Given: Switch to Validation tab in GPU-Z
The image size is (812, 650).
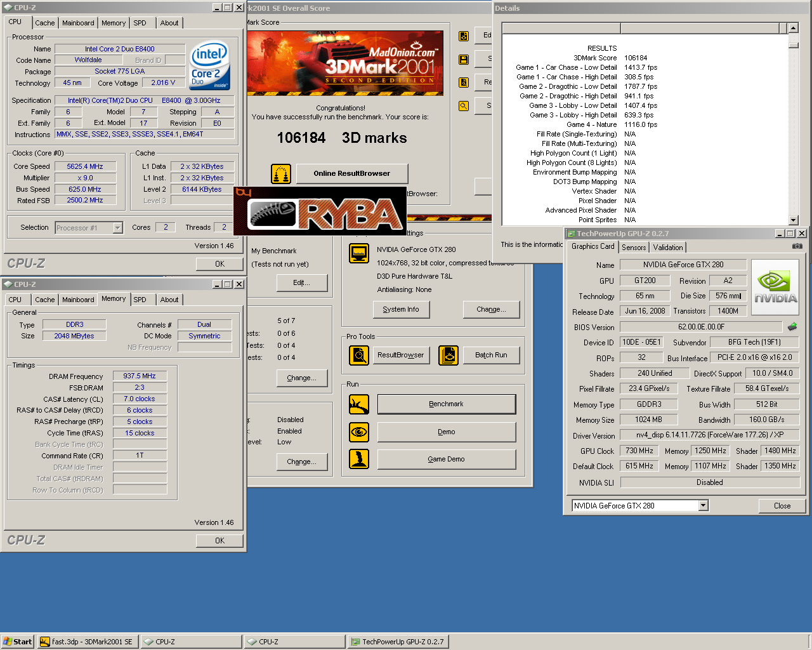Looking at the screenshot, I should pyautogui.click(x=668, y=248).
